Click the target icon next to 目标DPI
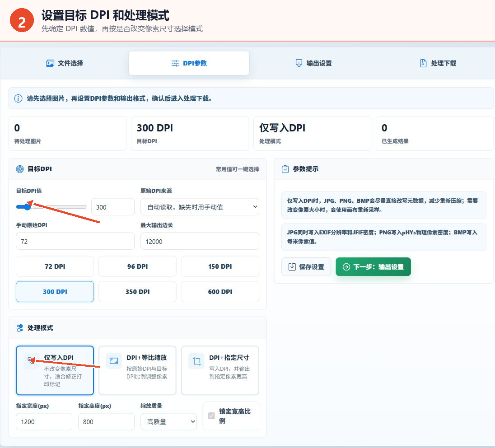This screenshot has height=448, width=495. point(19,169)
